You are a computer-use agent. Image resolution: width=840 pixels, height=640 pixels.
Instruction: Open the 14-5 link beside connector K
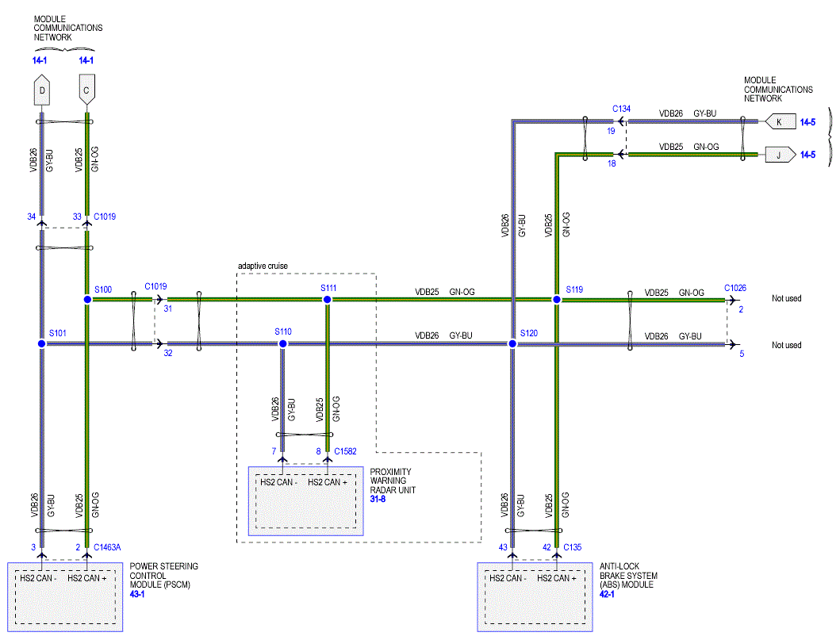807,122
